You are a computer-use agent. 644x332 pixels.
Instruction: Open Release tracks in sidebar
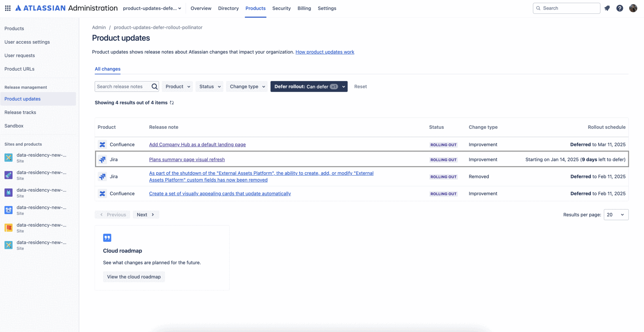pos(20,112)
